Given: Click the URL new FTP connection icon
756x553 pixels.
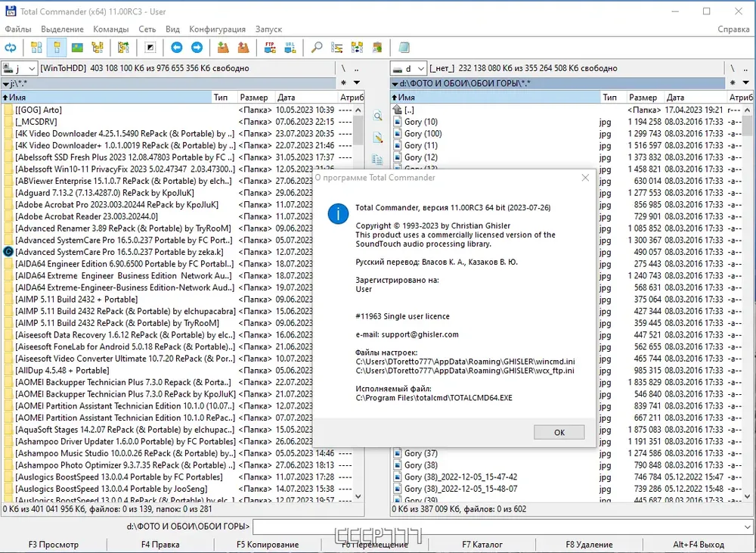Looking at the screenshot, I should tap(290, 48).
